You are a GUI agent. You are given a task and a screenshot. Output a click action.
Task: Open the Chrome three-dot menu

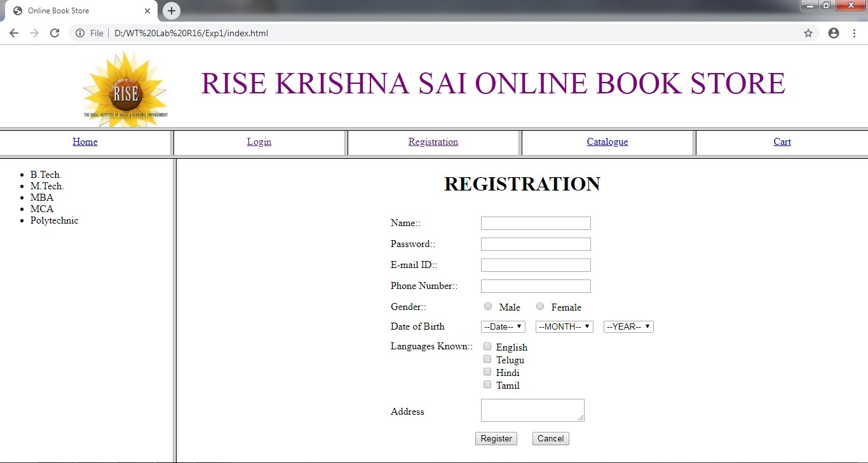click(x=855, y=32)
